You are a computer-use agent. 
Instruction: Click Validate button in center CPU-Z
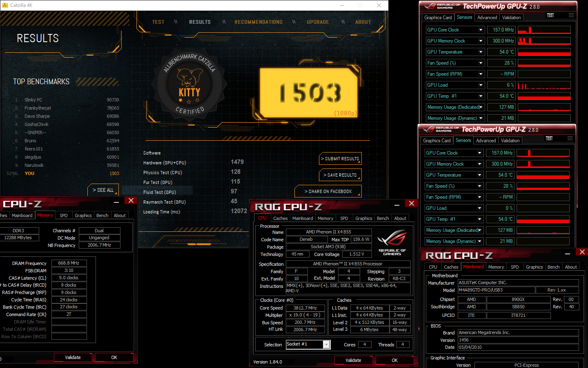coord(353,360)
